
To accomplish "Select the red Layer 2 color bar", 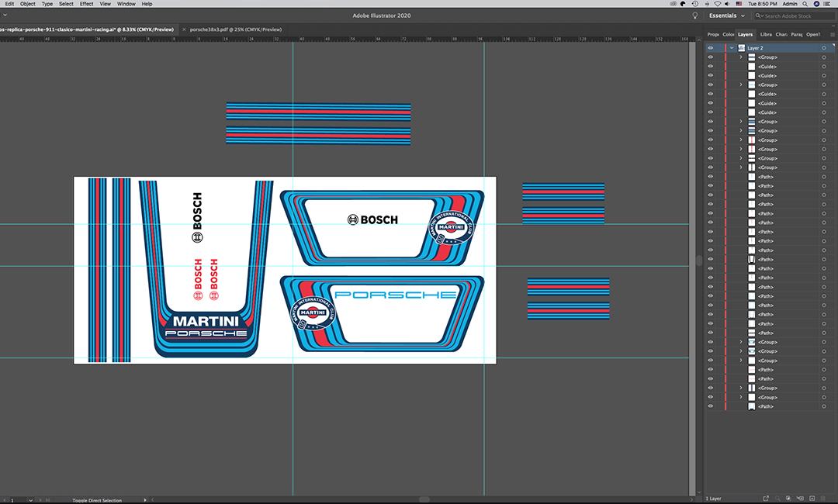I will tap(725, 48).
